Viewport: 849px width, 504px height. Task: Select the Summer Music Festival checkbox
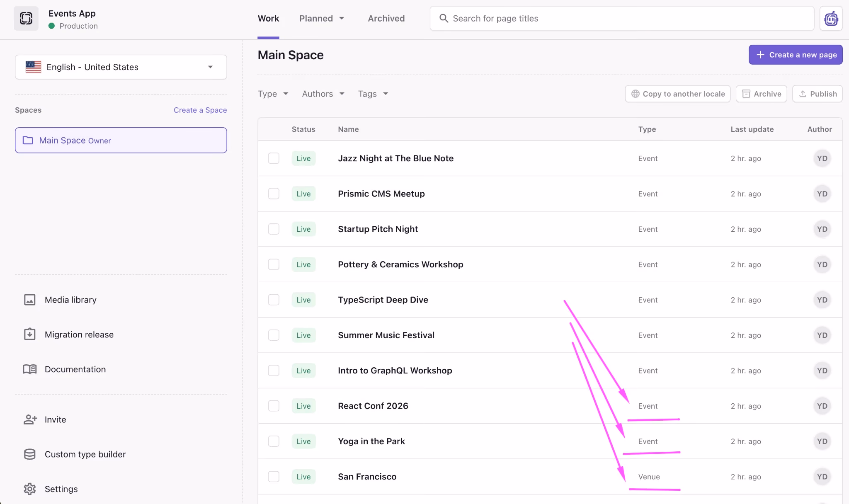coord(274,335)
